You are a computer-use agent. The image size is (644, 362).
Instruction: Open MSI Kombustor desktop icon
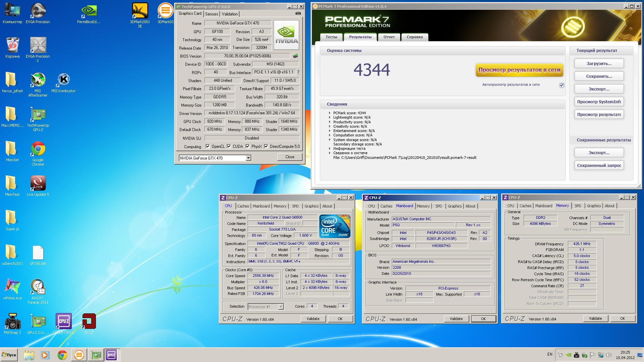click(63, 83)
